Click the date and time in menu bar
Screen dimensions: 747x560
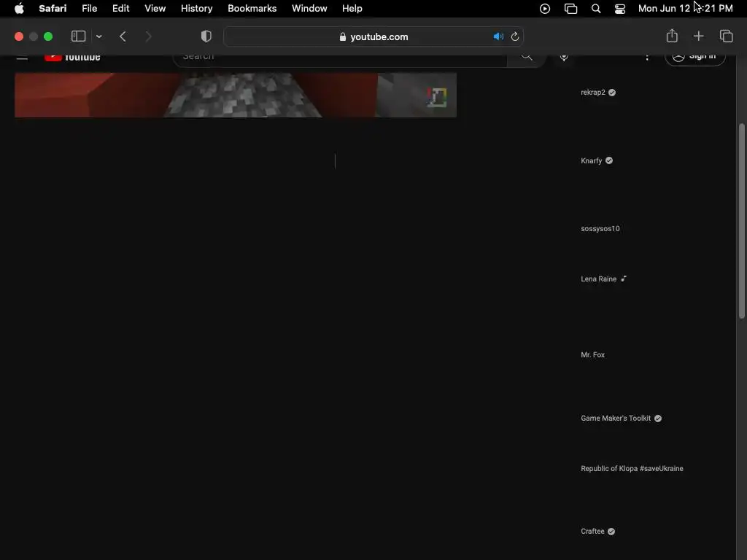coord(685,9)
